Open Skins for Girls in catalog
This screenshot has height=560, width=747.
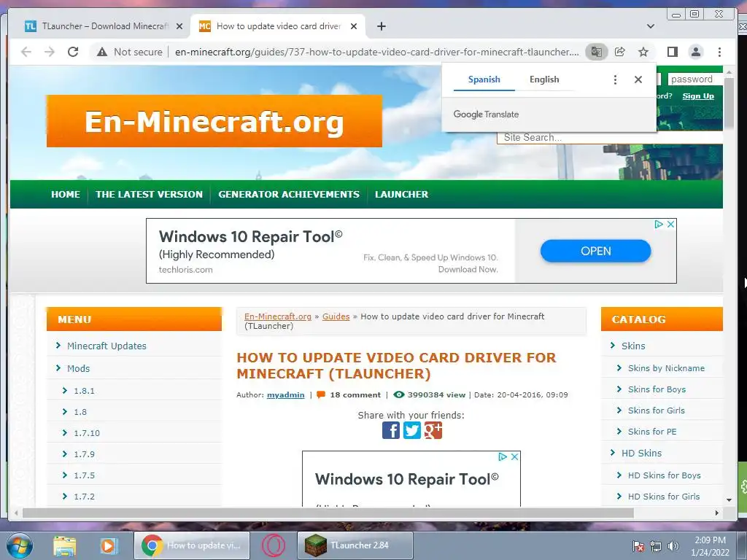pos(656,411)
